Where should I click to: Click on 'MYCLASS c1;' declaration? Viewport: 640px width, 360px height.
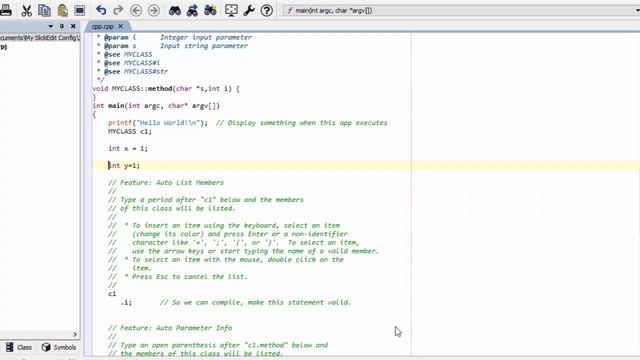point(130,131)
